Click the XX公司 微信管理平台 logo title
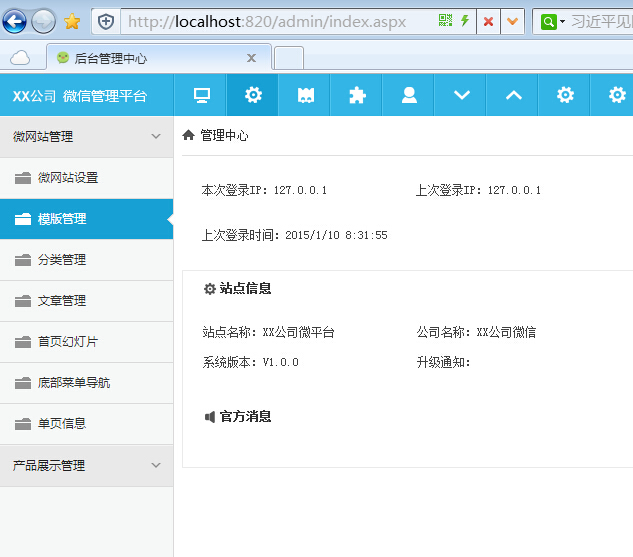Viewport: 633px width, 557px height. pyautogui.click(x=80, y=96)
